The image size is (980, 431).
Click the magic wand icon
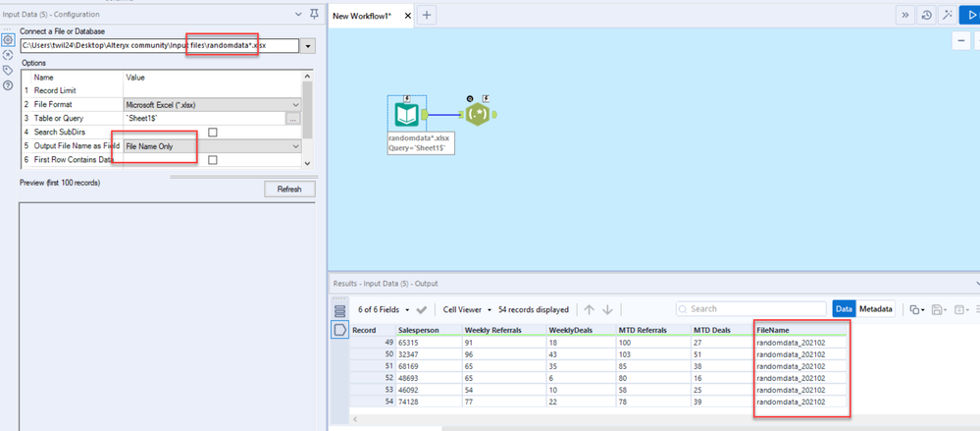(949, 15)
